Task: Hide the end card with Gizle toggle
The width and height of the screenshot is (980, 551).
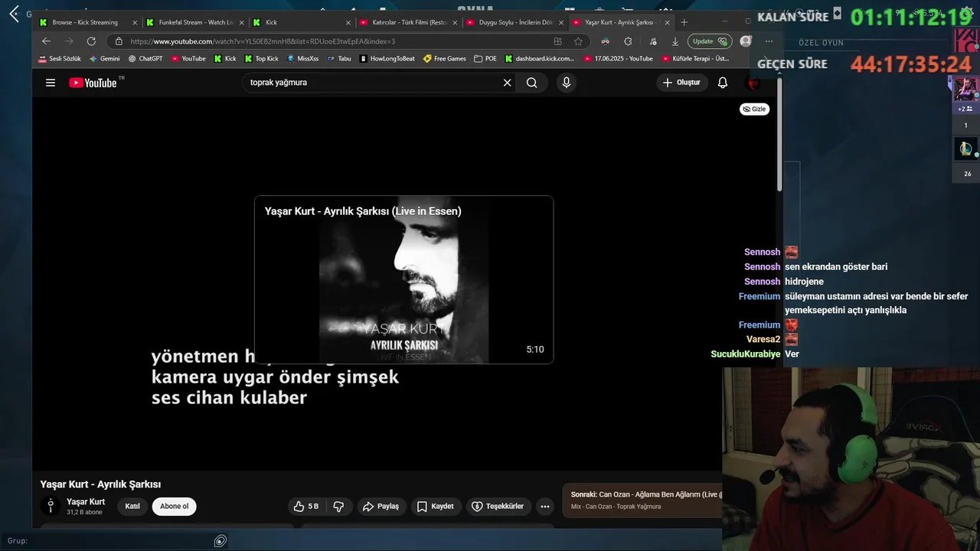Action: [754, 109]
